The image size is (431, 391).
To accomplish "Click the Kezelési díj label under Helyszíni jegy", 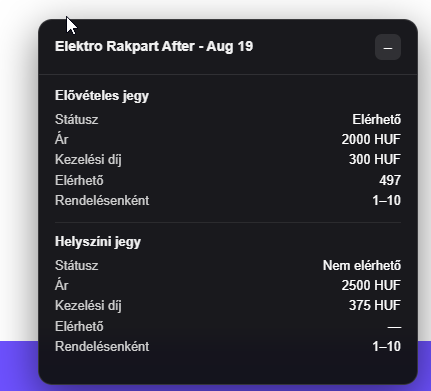I will point(88,305).
